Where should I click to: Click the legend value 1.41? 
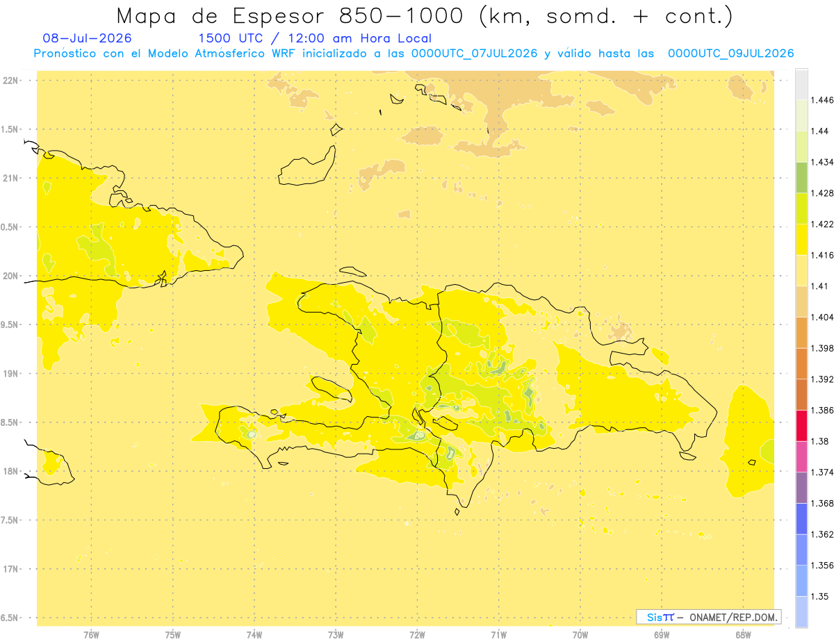pyautogui.click(x=819, y=286)
